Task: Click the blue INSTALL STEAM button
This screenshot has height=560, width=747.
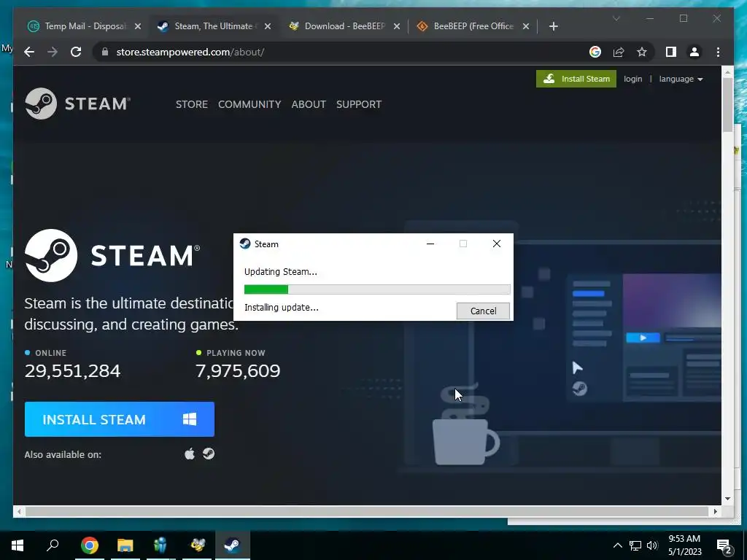Action: coord(120,419)
